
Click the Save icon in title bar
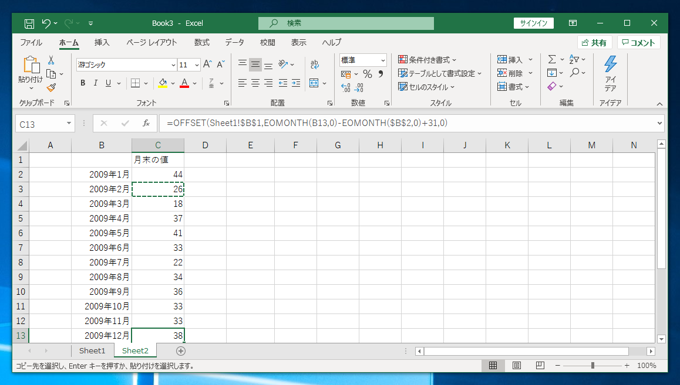29,23
